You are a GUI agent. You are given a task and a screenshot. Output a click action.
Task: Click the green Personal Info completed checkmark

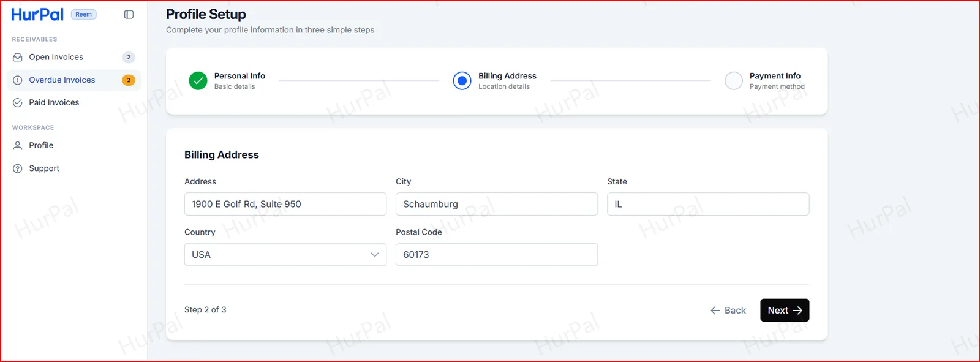click(198, 81)
